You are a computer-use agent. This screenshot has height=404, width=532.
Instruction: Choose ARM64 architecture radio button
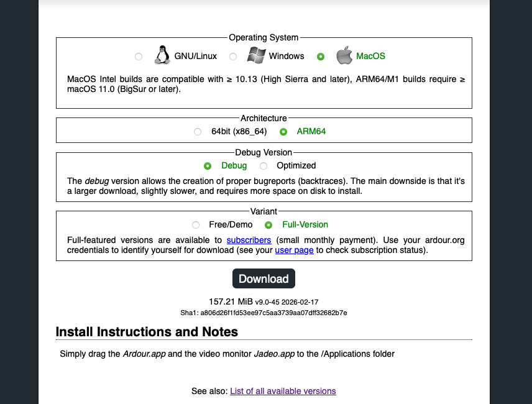click(x=283, y=132)
